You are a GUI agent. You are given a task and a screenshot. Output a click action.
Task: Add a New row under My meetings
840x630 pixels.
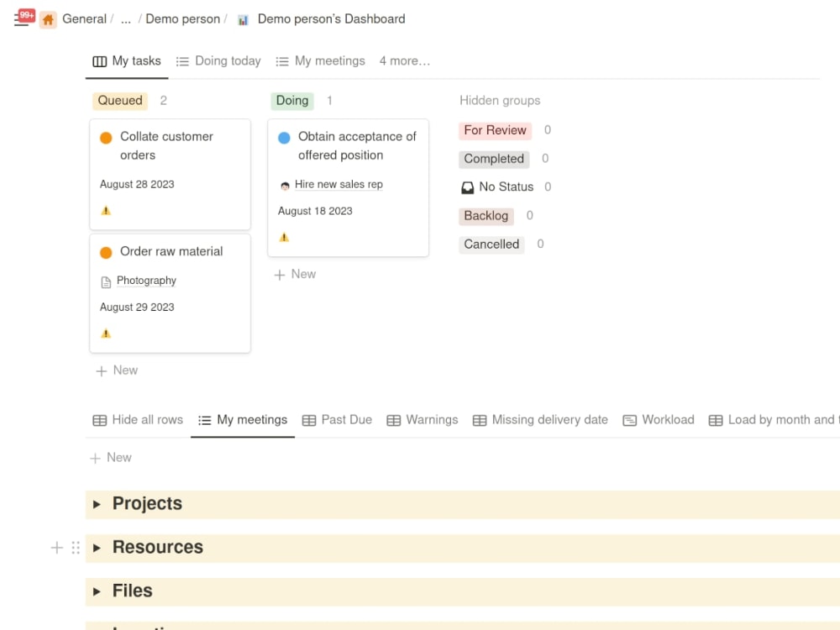(111, 458)
